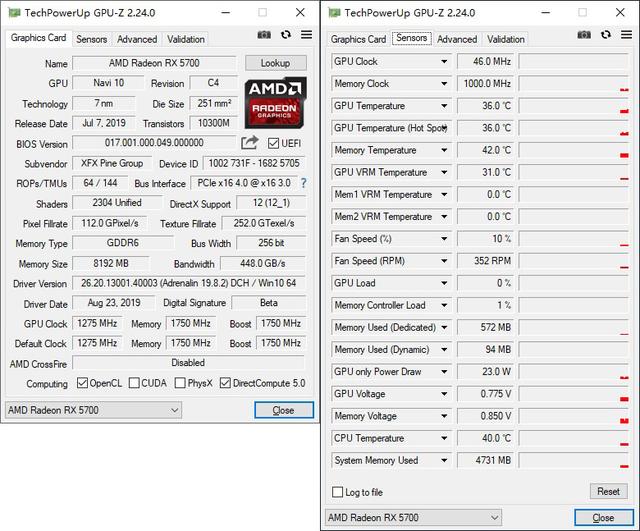640x531 pixels.
Task: Click GPU-Z app icon in left window title bar
Action: (x=14, y=13)
